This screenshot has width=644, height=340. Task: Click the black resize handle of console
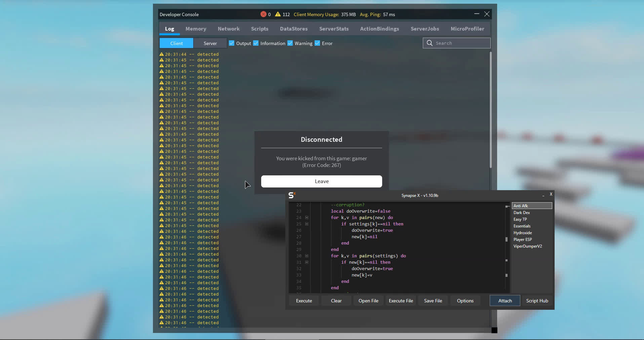(x=494, y=330)
